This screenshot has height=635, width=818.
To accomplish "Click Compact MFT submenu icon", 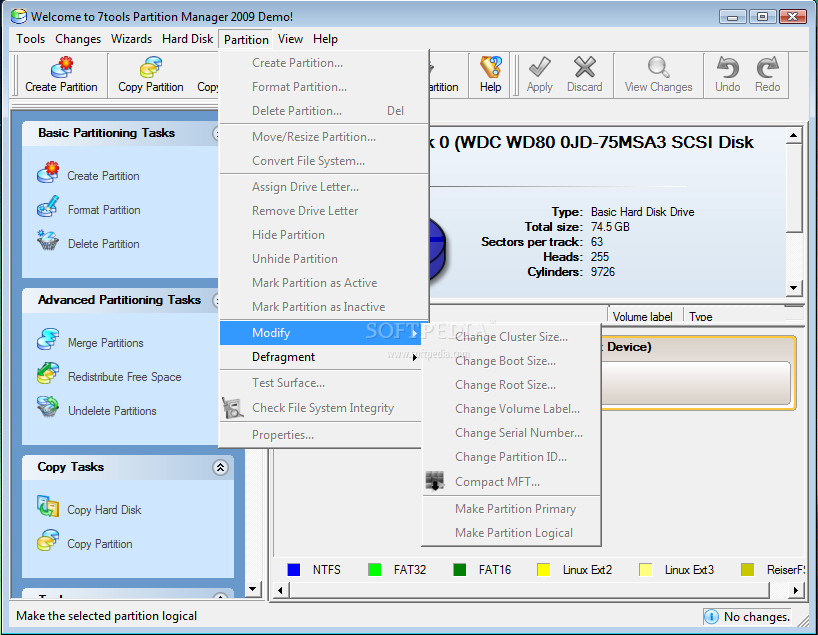I will [x=435, y=481].
